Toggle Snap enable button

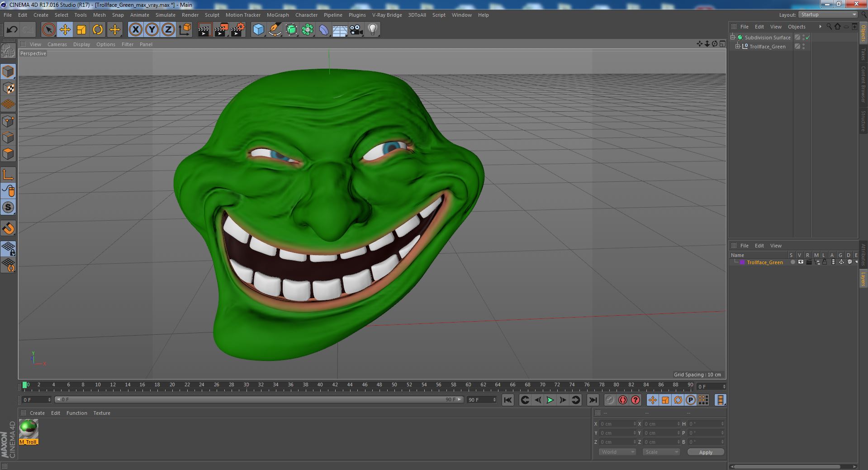(x=8, y=208)
